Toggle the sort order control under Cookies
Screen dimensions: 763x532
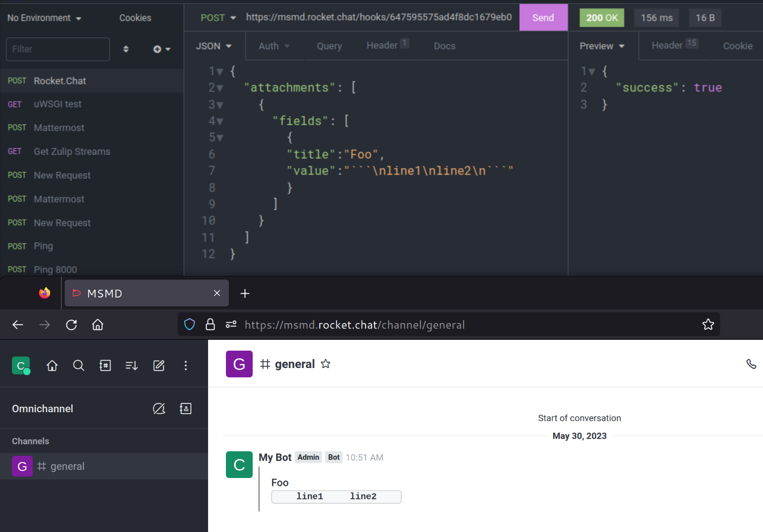126,49
